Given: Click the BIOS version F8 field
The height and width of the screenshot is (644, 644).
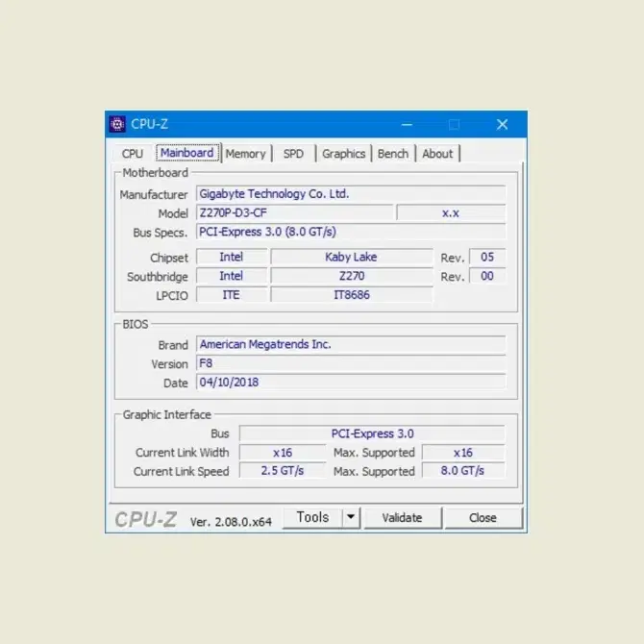Looking at the screenshot, I should pos(351,363).
